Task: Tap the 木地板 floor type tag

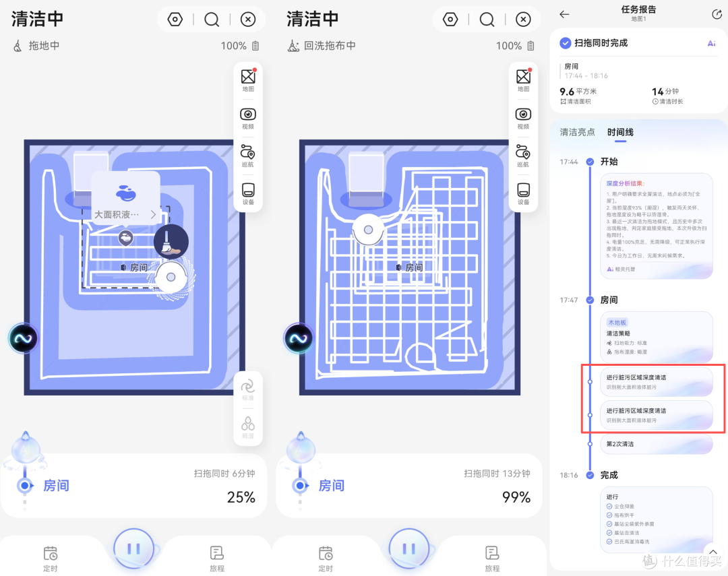Action: click(617, 323)
